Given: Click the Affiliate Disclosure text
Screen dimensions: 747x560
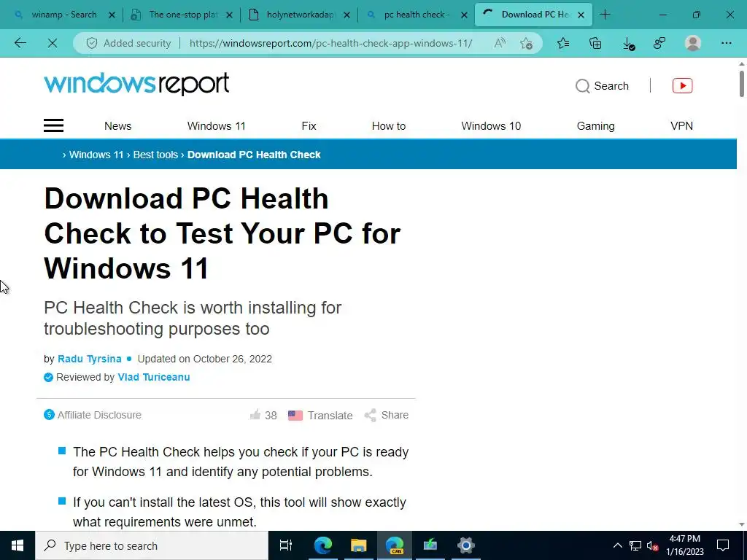Looking at the screenshot, I should coord(99,415).
